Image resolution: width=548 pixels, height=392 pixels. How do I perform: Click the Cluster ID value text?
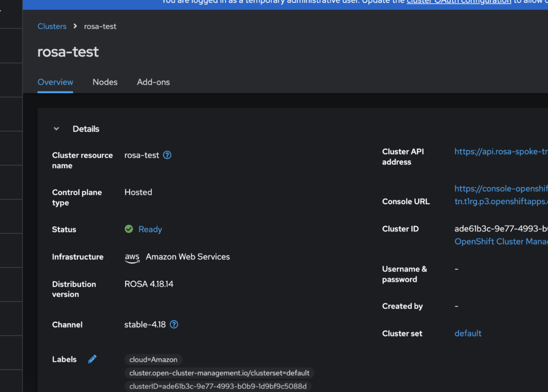point(501,229)
